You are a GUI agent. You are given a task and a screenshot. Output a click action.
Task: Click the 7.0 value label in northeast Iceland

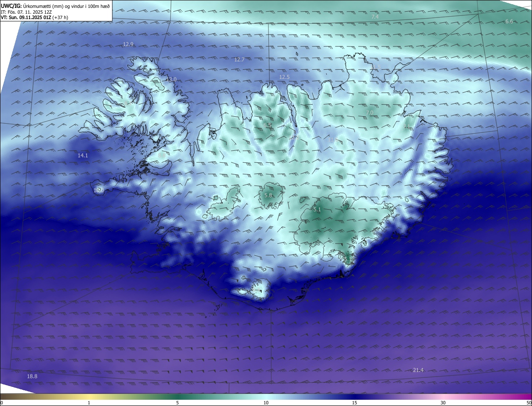(369, 113)
